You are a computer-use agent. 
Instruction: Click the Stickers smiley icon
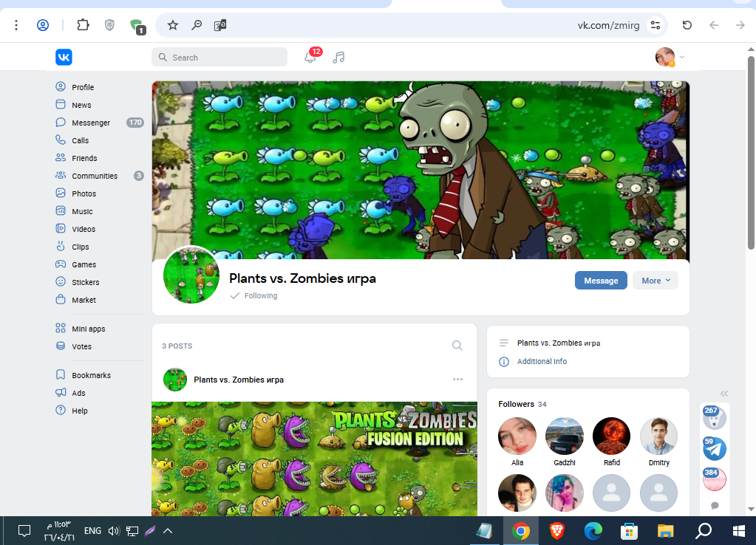[61, 281]
